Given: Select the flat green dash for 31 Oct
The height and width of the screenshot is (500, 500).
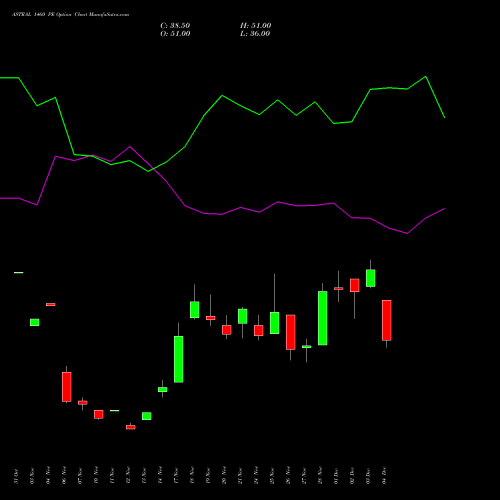Looking at the screenshot, I should coord(19,273).
